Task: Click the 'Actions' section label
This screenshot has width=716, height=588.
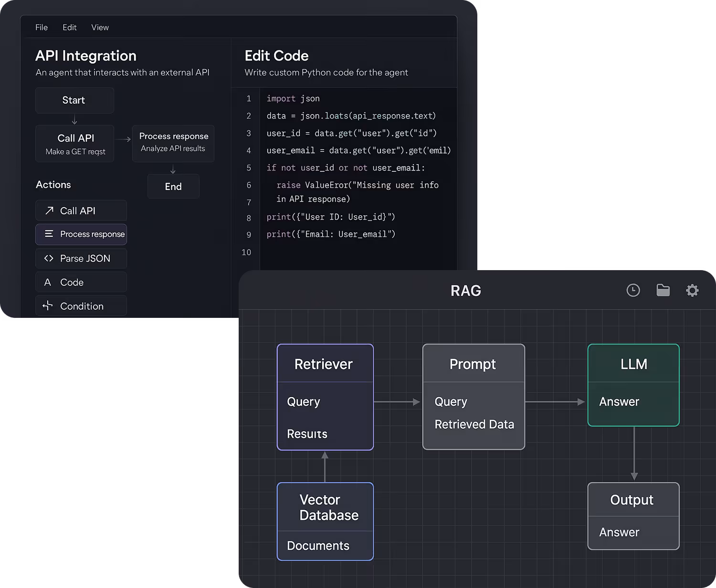Action: click(x=53, y=185)
